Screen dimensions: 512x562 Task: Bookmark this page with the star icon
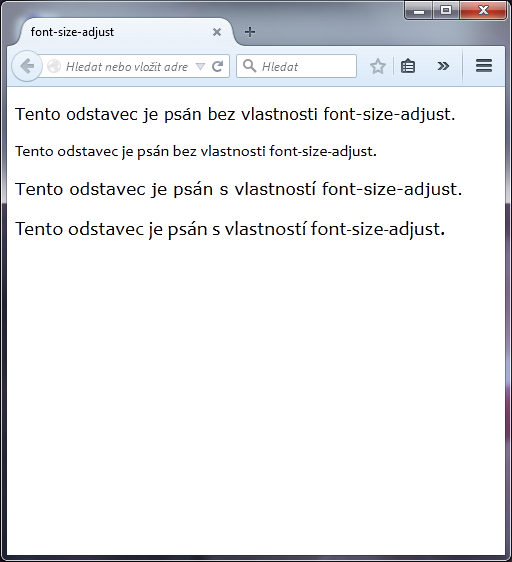pyautogui.click(x=378, y=66)
